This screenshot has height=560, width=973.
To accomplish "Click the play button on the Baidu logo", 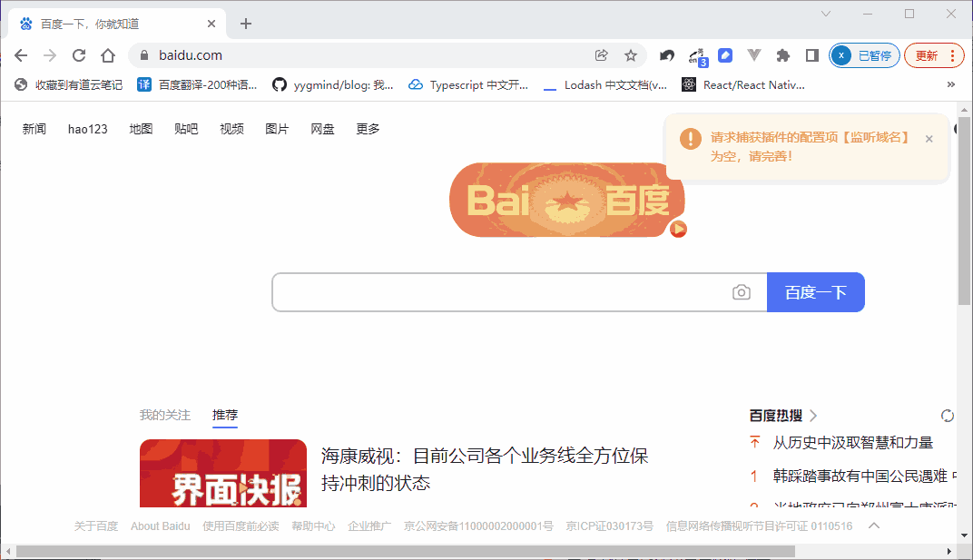I will pyautogui.click(x=678, y=230).
